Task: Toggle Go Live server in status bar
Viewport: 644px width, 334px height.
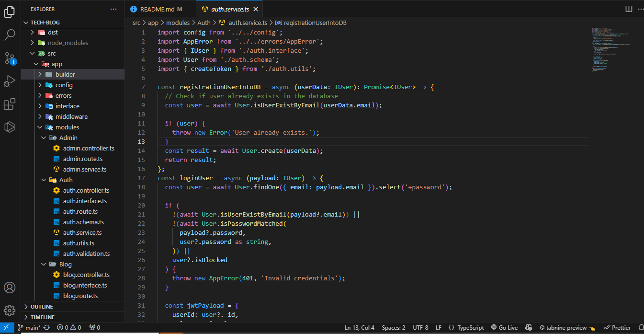Action: [x=505, y=328]
